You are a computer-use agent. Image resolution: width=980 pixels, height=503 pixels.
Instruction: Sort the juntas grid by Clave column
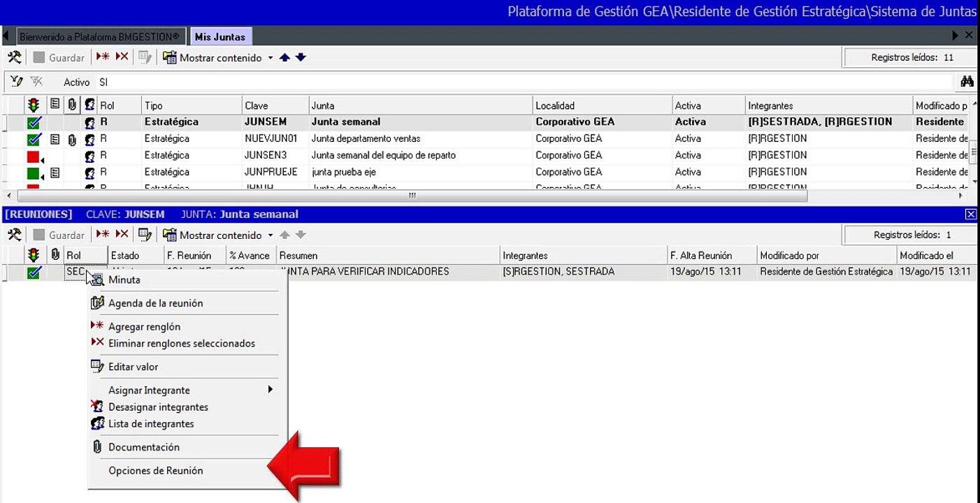coord(275,105)
